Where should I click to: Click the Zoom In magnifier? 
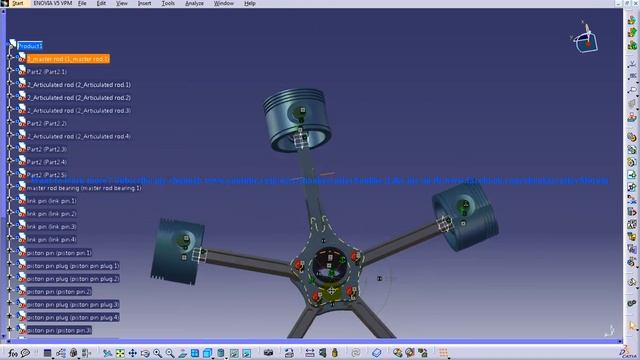(x=158, y=353)
